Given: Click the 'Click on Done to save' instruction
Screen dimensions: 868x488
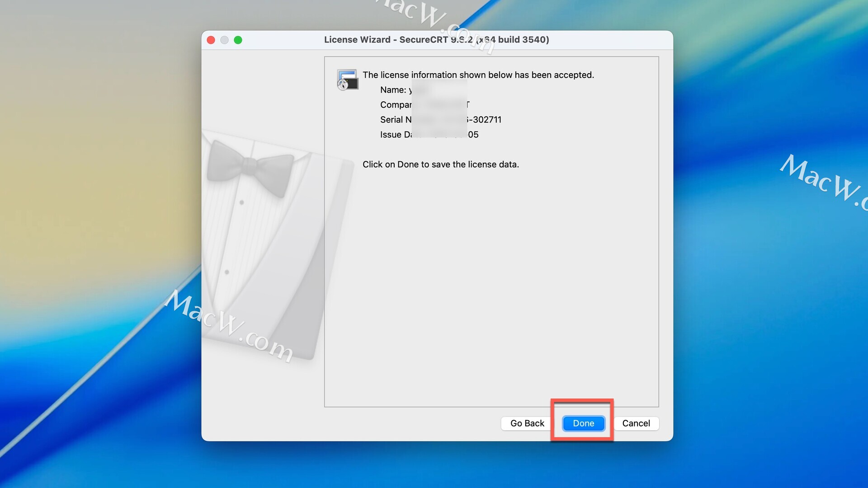Looking at the screenshot, I should pos(440,164).
